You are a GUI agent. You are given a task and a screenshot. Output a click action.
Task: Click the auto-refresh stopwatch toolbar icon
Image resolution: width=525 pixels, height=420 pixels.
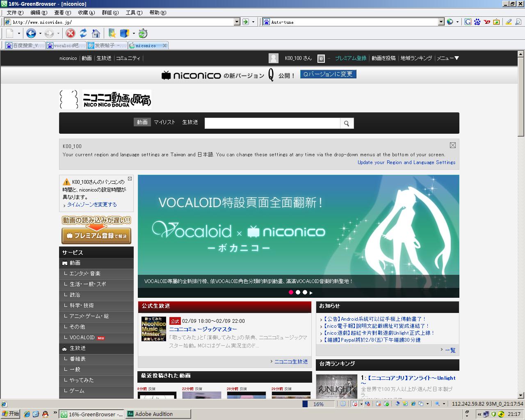pos(143,33)
